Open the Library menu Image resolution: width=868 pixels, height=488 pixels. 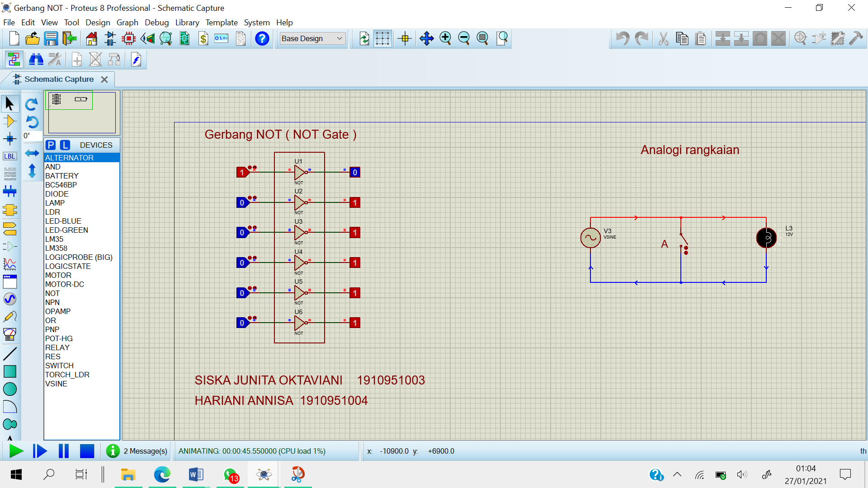187,23
